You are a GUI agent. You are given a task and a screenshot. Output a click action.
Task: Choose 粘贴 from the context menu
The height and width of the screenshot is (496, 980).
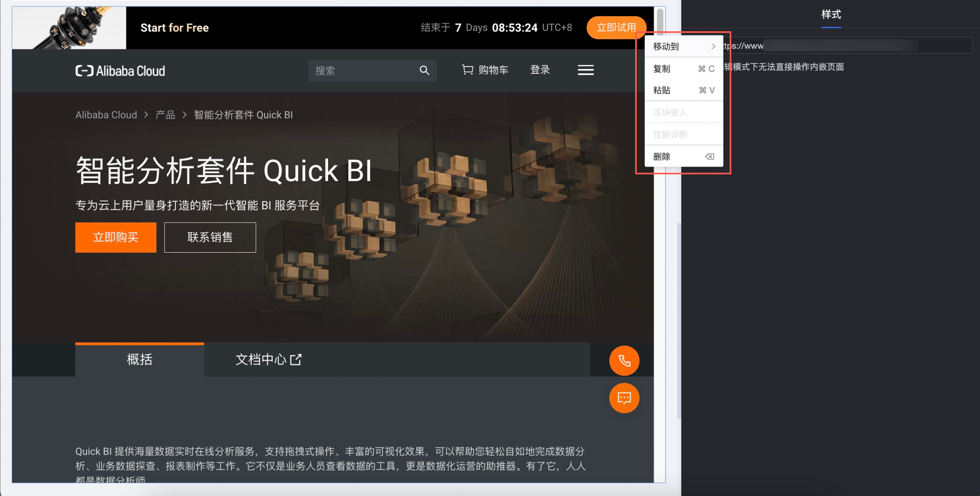[x=684, y=90]
